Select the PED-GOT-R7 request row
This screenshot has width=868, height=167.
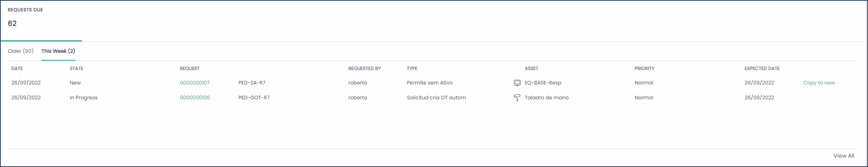[433, 98]
